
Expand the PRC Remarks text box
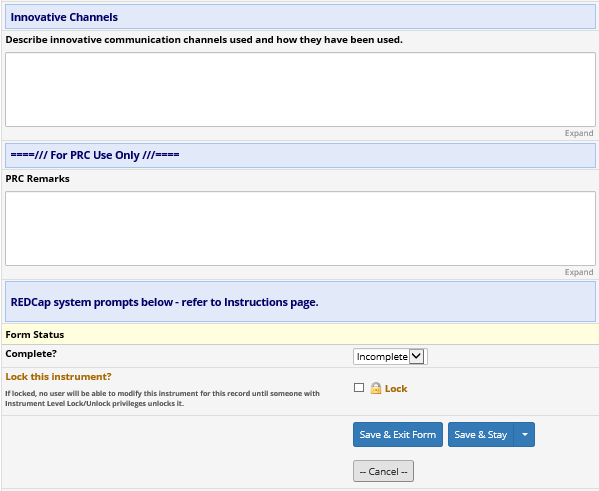pos(579,272)
